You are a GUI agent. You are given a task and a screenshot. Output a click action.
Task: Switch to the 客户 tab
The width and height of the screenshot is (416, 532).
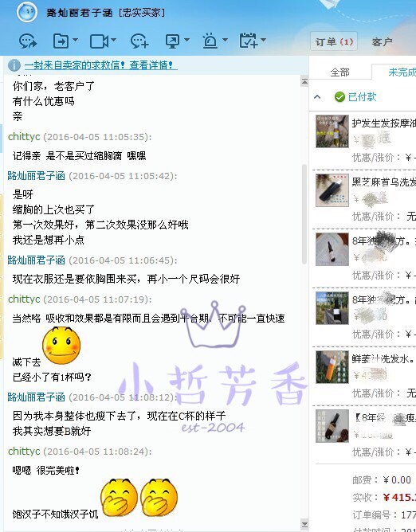pyautogui.click(x=382, y=41)
